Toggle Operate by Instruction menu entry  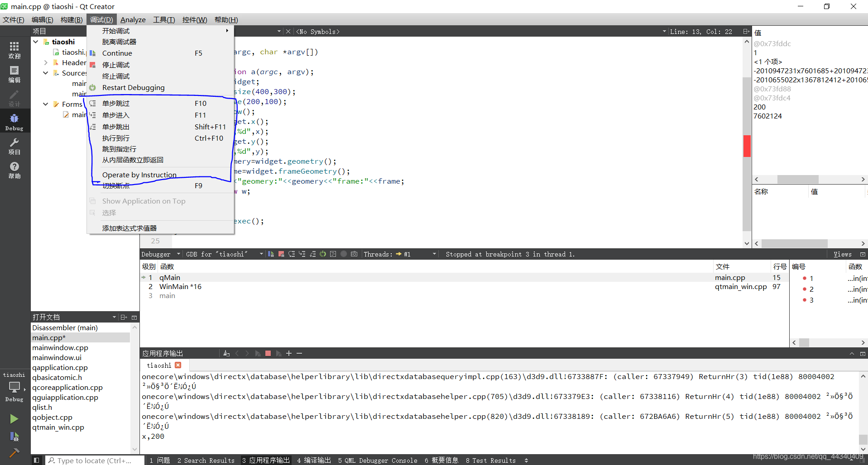(160, 175)
